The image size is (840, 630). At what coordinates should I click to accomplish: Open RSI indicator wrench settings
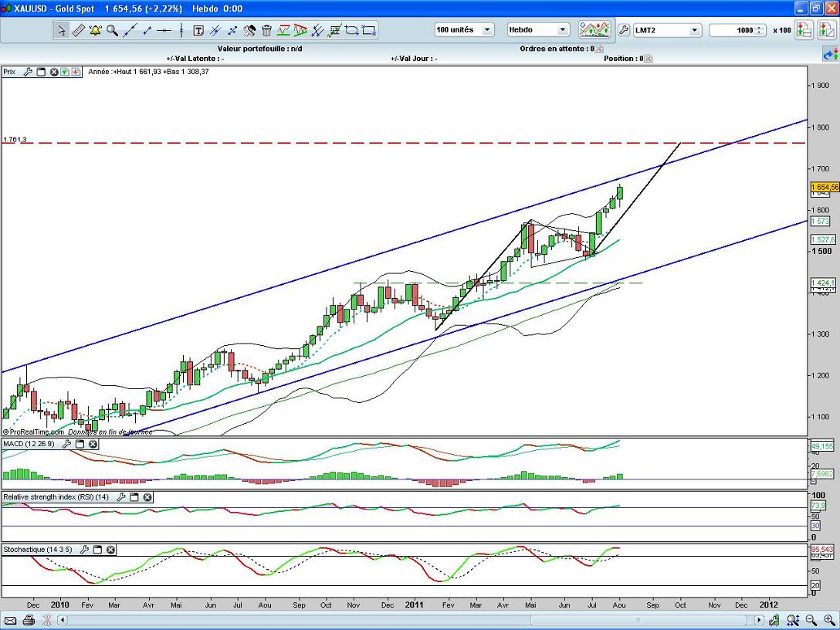pyautogui.click(x=120, y=497)
